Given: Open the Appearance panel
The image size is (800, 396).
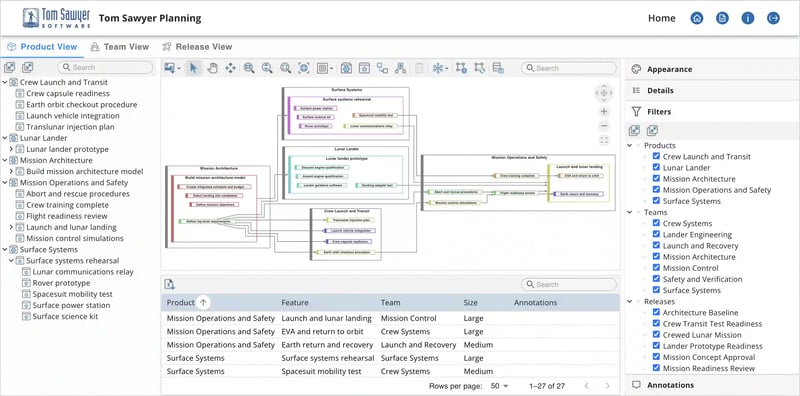Looking at the screenshot, I should pyautogui.click(x=712, y=69).
